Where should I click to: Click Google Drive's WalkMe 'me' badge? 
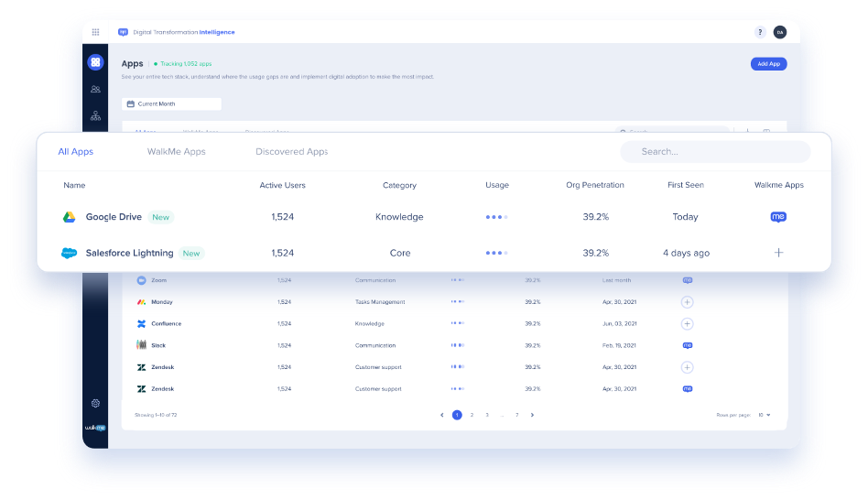click(x=778, y=217)
